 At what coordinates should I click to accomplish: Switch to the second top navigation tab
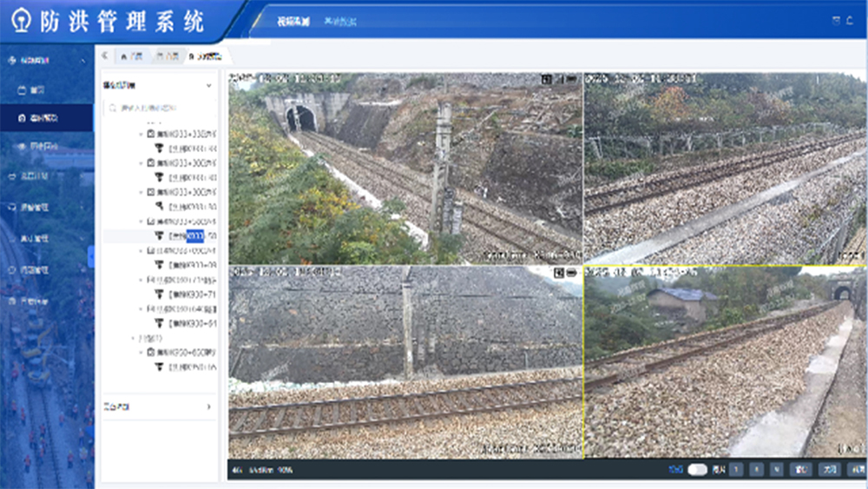339,21
